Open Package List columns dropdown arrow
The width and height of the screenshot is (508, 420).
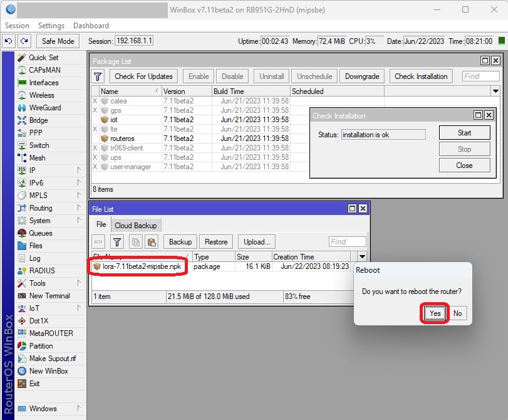pyautogui.click(x=495, y=91)
